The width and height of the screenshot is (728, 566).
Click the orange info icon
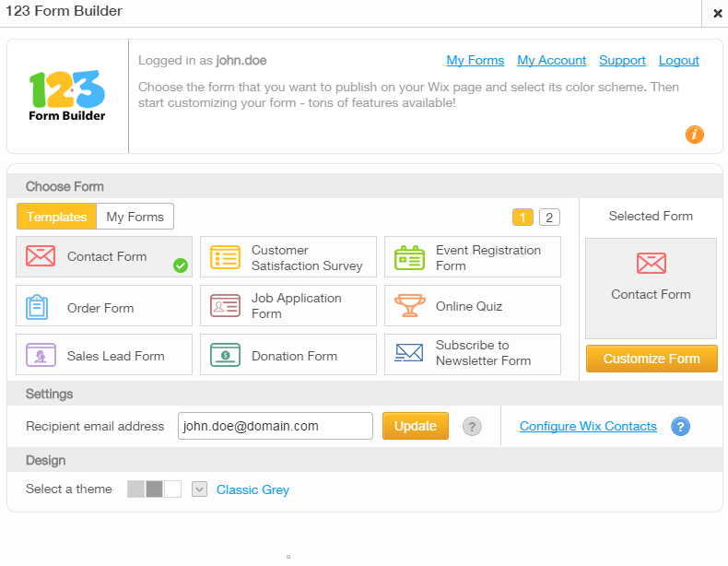pos(695,135)
